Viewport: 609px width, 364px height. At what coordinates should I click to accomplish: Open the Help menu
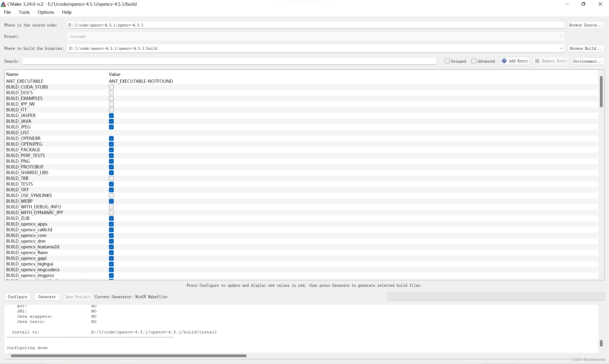[x=66, y=12]
